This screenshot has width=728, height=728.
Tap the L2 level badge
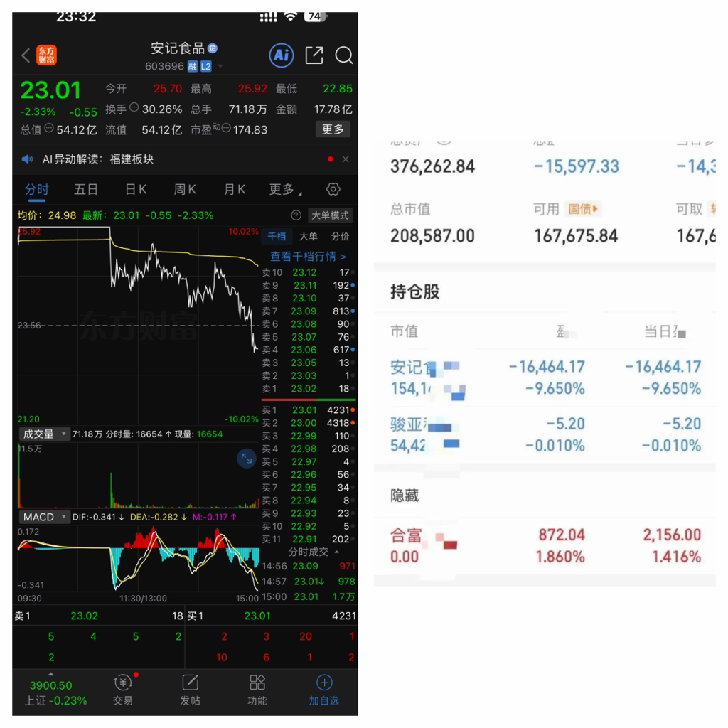[205, 66]
